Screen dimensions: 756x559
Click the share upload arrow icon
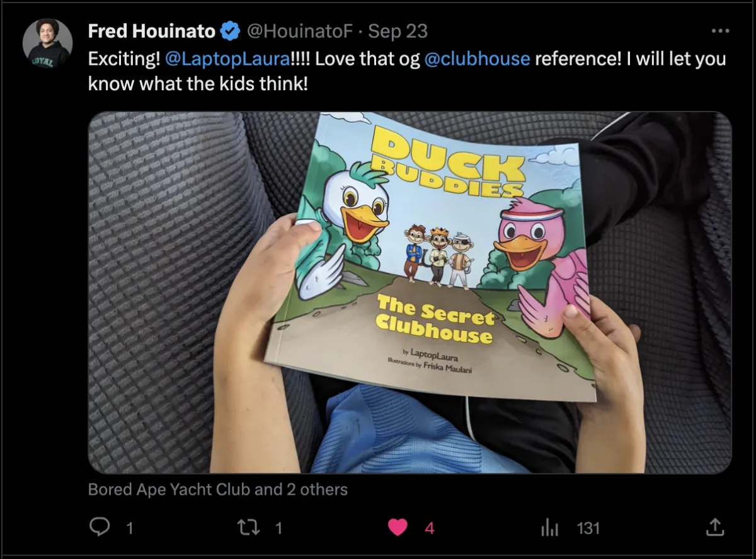[715, 527]
